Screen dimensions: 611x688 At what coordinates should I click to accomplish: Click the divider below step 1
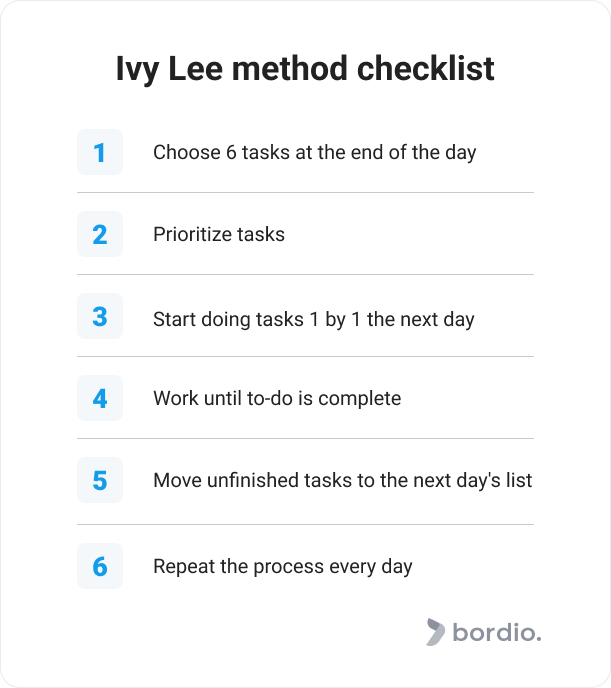click(305, 192)
